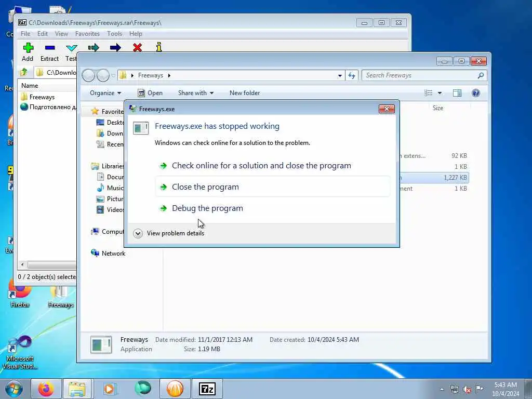This screenshot has width=532, height=399.
Task: Select Favorites in Explorer navigation pane
Action: 107,112
